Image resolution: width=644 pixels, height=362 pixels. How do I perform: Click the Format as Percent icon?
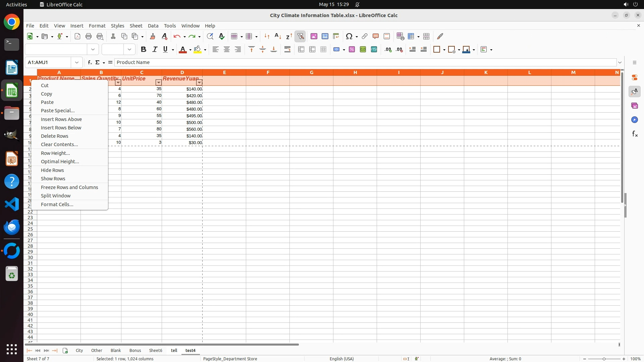coord(352,50)
